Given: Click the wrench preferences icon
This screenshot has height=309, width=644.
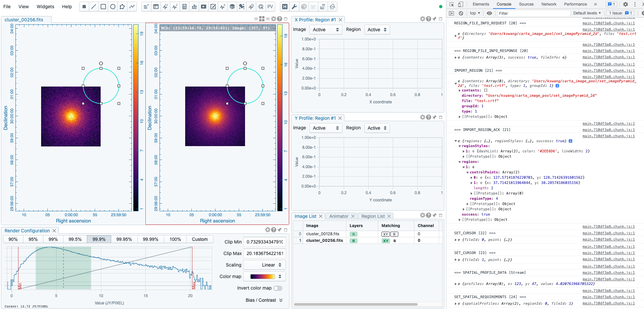Looking at the screenshot, I should [294, 7].
